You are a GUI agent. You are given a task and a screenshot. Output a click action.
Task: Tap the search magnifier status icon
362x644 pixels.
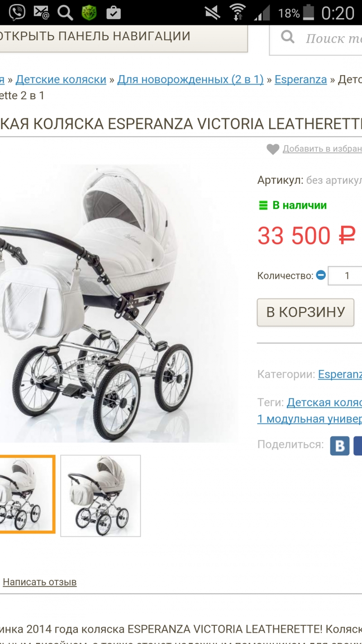coord(65,12)
